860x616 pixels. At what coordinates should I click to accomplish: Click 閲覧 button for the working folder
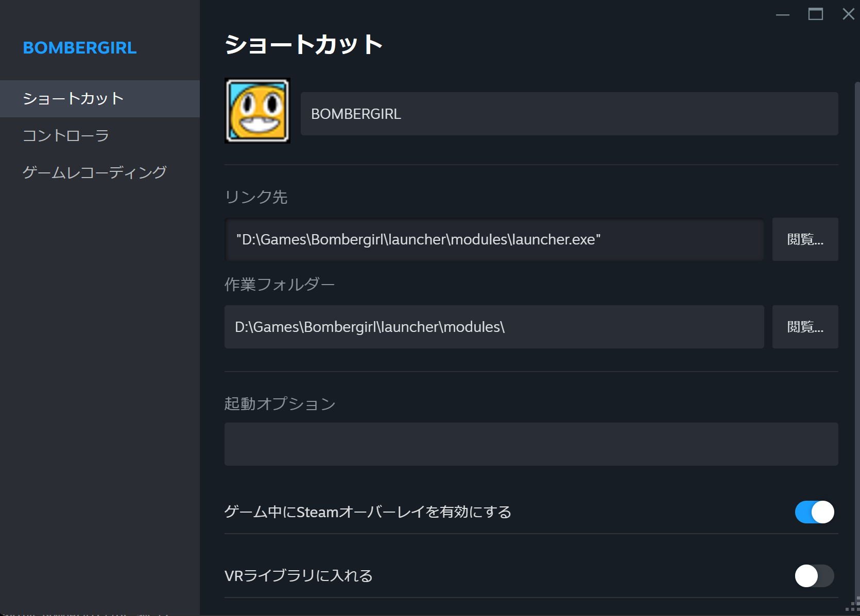point(805,327)
